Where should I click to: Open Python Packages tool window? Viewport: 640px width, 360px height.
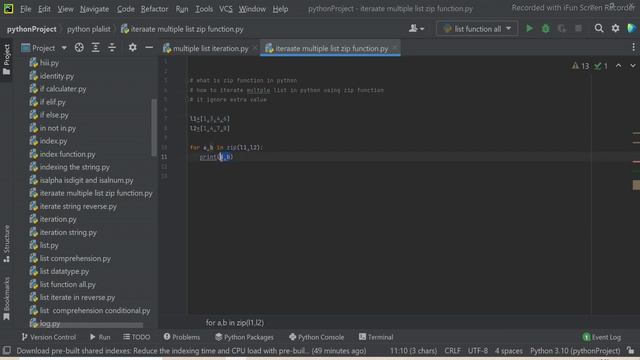[244, 337]
